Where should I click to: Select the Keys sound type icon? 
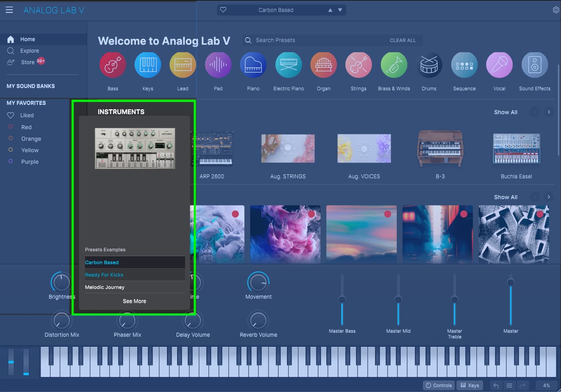[148, 65]
